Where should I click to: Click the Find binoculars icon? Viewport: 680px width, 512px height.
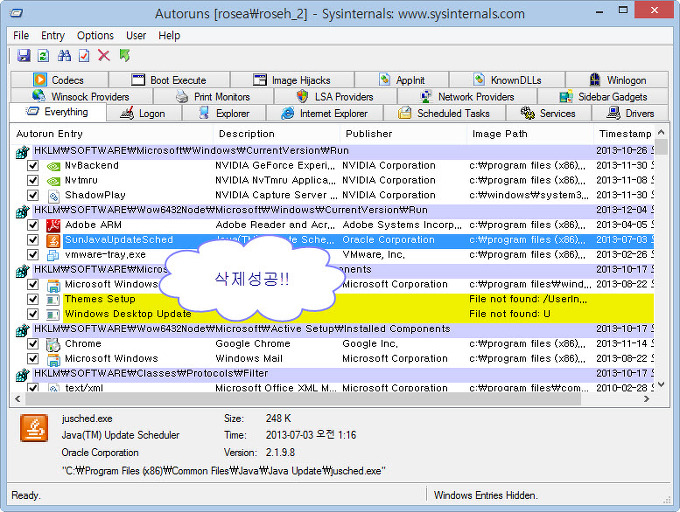[65, 56]
